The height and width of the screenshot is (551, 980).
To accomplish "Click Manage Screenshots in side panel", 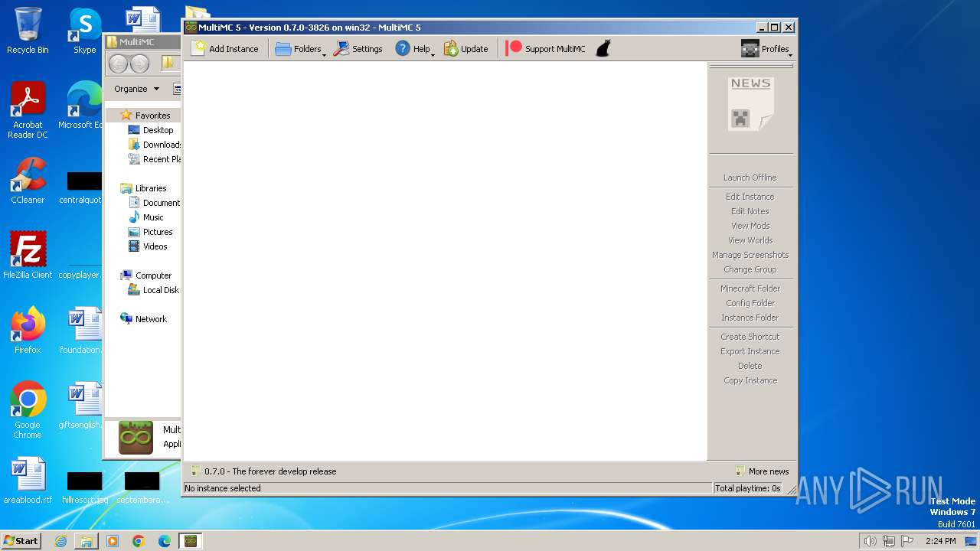I will tap(750, 255).
